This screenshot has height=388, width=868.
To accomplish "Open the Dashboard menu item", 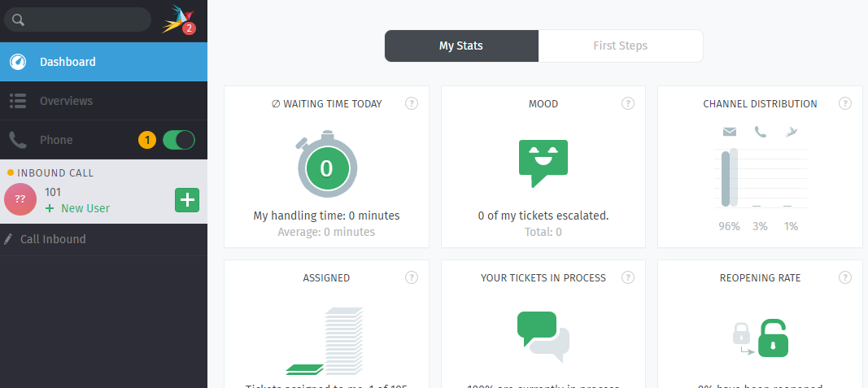I will coord(103,62).
